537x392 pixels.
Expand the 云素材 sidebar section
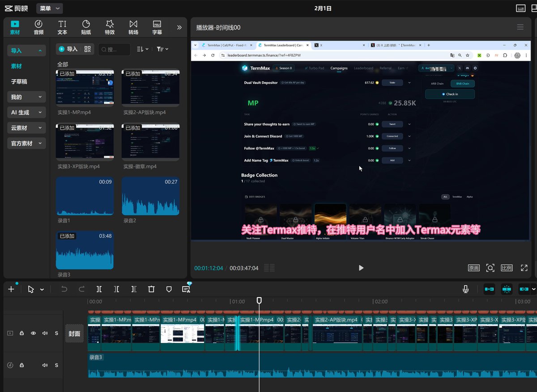tap(26, 128)
